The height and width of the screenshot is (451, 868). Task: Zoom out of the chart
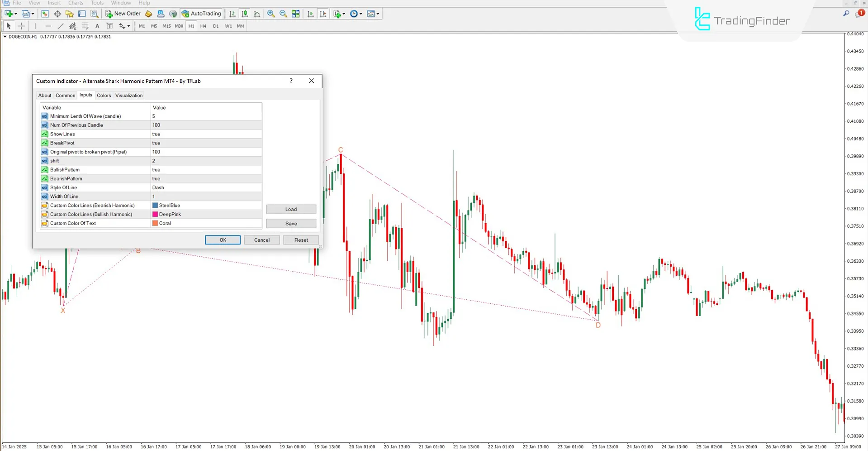coord(283,14)
